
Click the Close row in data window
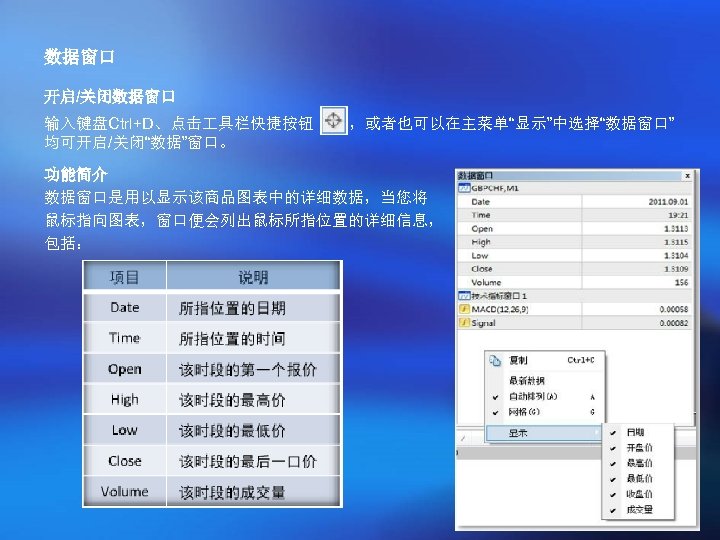click(x=575, y=269)
